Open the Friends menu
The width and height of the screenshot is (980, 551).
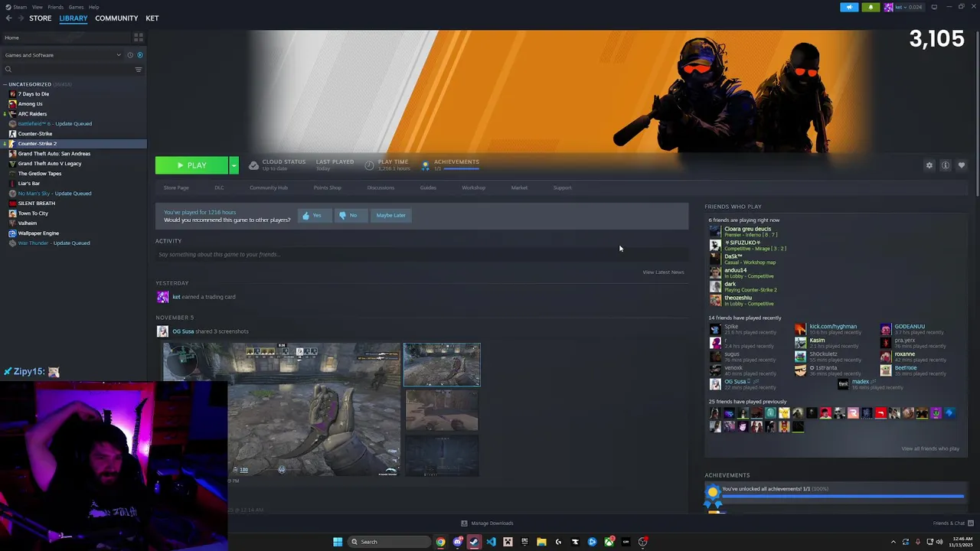[55, 7]
